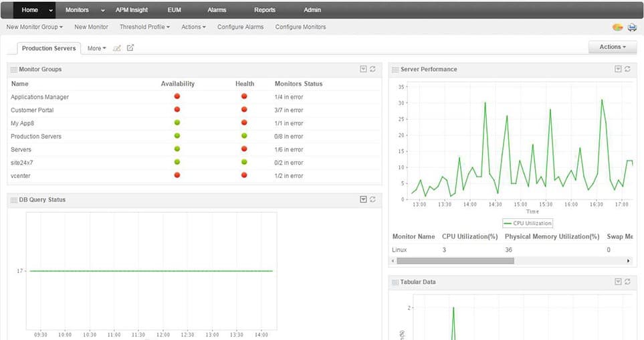
Task: Open dashboard in new window icon
Action: pyautogui.click(x=130, y=48)
